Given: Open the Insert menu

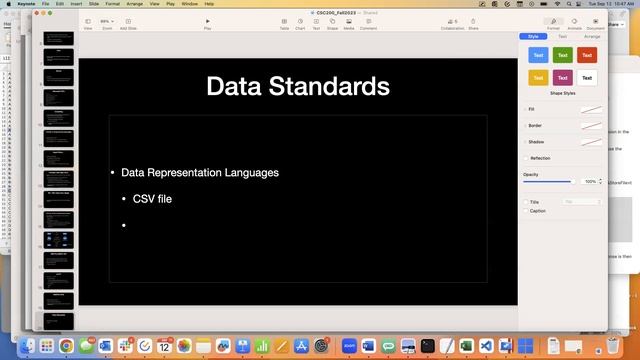Looking at the screenshot, I should point(76,4).
